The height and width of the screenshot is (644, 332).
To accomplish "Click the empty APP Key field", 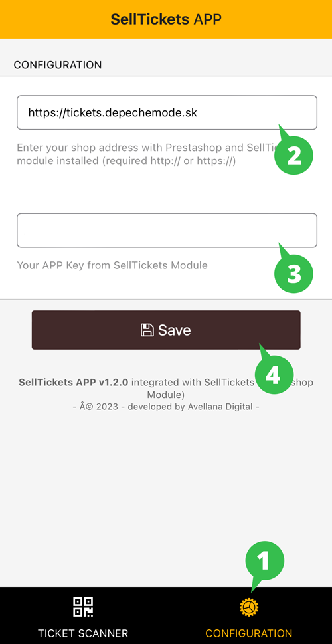I will tap(167, 230).
